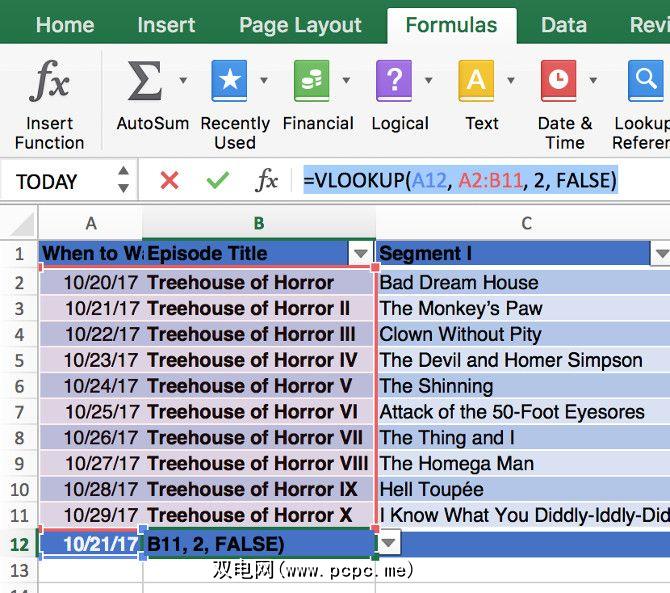Click cell 'Treehouse of Horror II'
Viewport: 670px width, 593px height.
(x=259, y=308)
